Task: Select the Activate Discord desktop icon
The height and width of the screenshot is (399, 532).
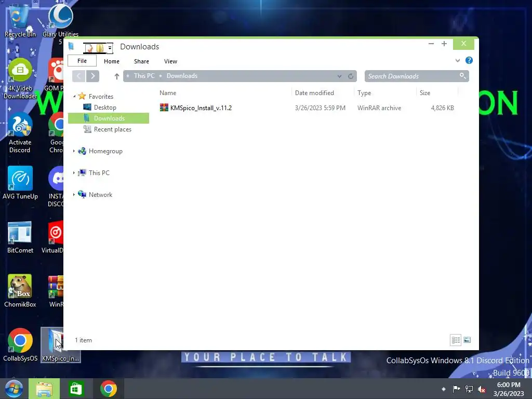Action: tap(20, 133)
